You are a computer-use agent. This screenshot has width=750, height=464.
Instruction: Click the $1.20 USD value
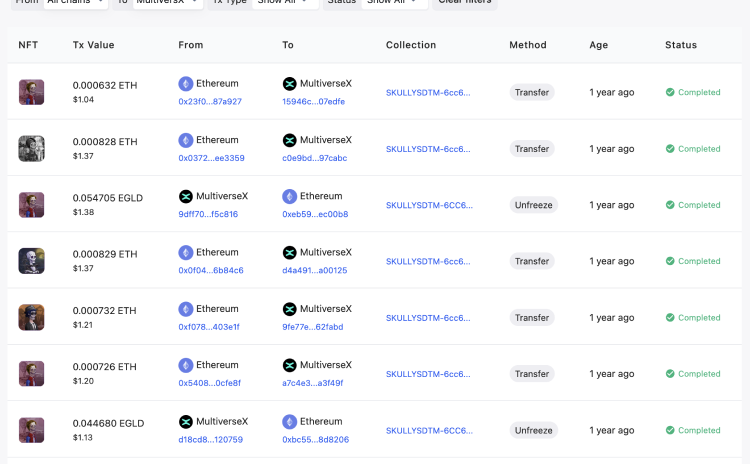click(x=83, y=381)
